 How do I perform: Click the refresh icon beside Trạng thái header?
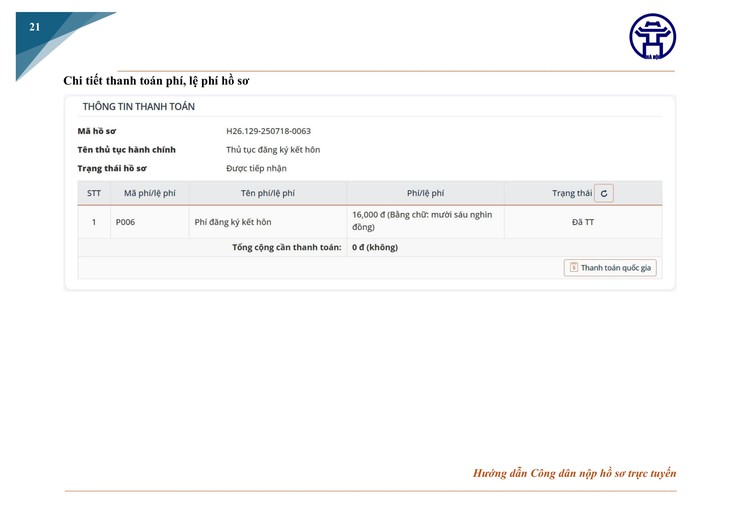point(603,193)
